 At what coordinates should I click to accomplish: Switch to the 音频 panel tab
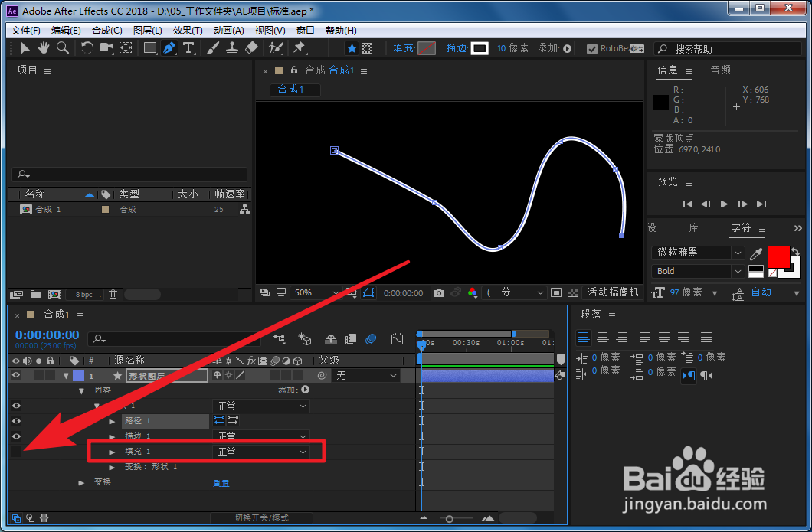(x=720, y=70)
